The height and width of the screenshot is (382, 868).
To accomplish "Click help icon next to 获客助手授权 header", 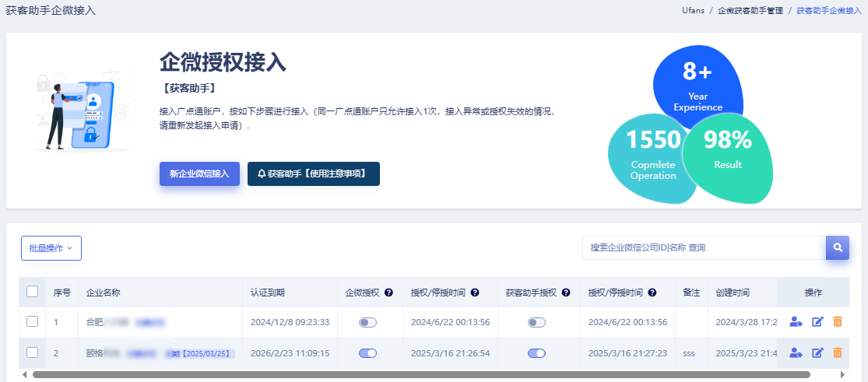I will 566,293.
